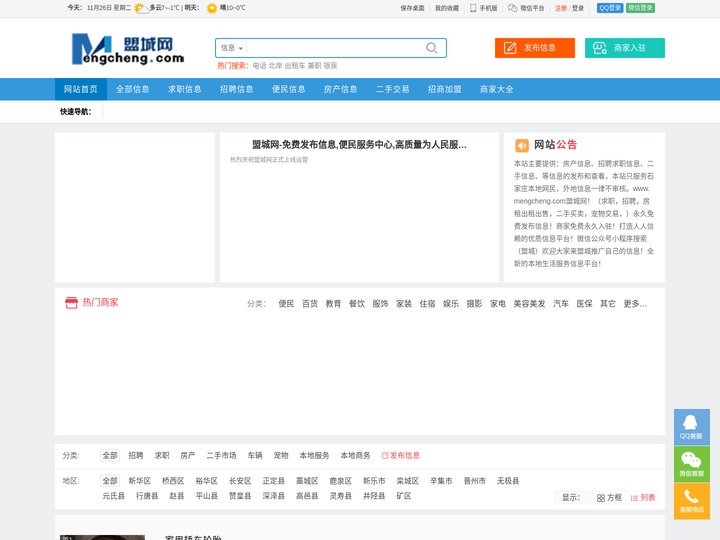Select 全部信息 in the navigation bar
Screen dimensions: 720x540
(x=133, y=89)
